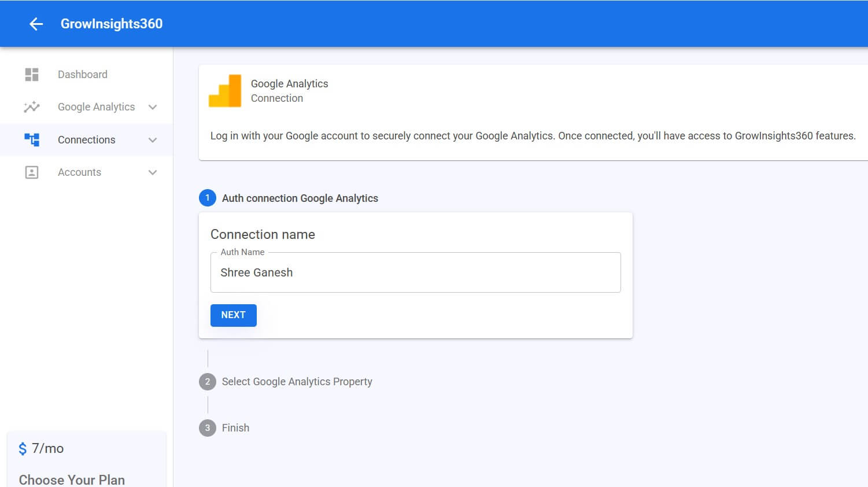Expand the Google Analytics sidebar chevron
868x487 pixels.
click(153, 107)
